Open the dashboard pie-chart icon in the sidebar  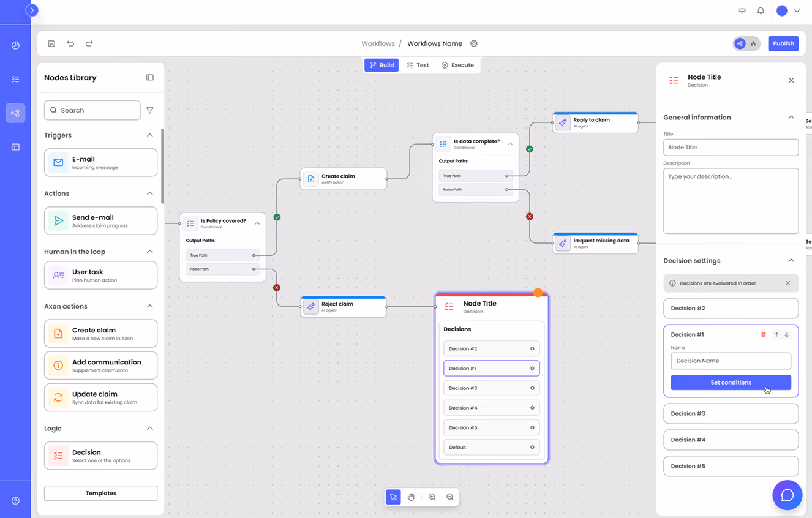15,45
